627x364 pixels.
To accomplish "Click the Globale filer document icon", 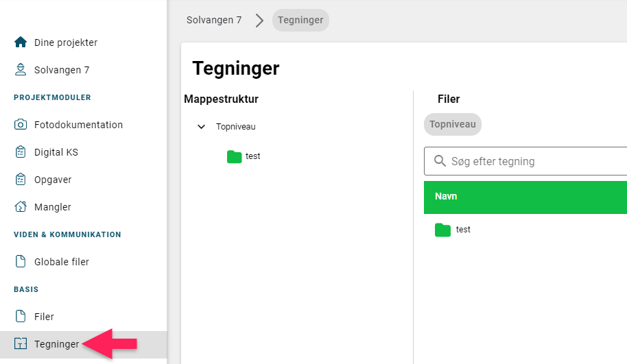I will 21,261.
